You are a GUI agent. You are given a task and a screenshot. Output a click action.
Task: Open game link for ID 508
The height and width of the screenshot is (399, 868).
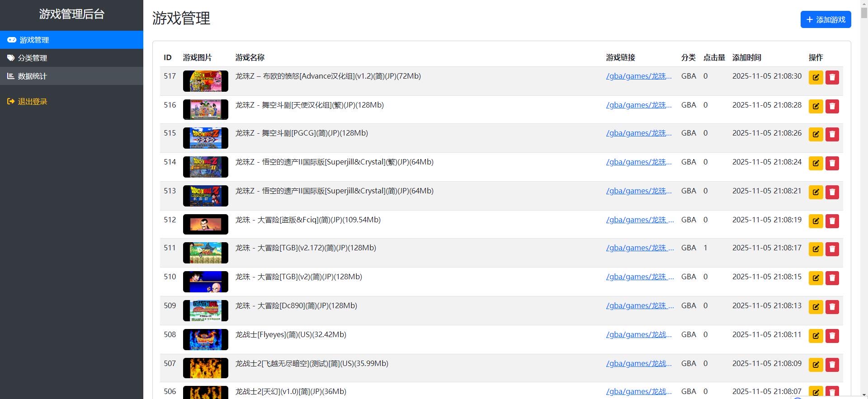pyautogui.click(x=639, y=334)
